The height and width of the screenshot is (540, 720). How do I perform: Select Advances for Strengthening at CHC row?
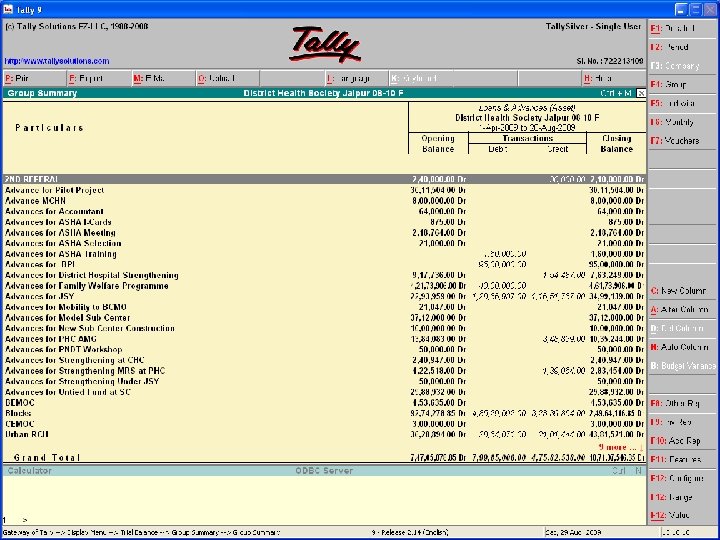point(324,360)
